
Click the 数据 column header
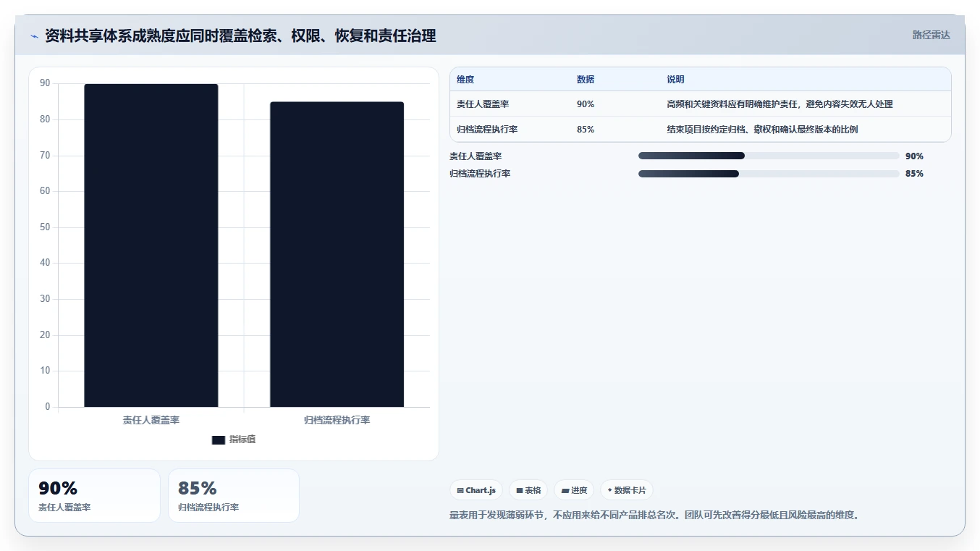[586, 80]
